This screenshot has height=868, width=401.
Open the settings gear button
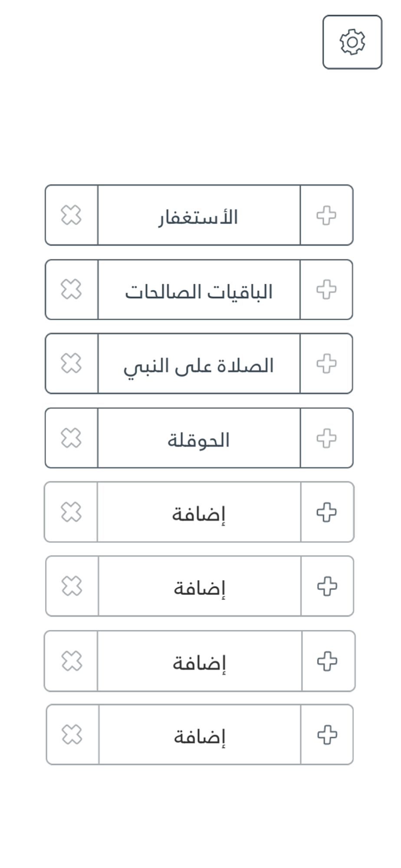pos(352,42)
